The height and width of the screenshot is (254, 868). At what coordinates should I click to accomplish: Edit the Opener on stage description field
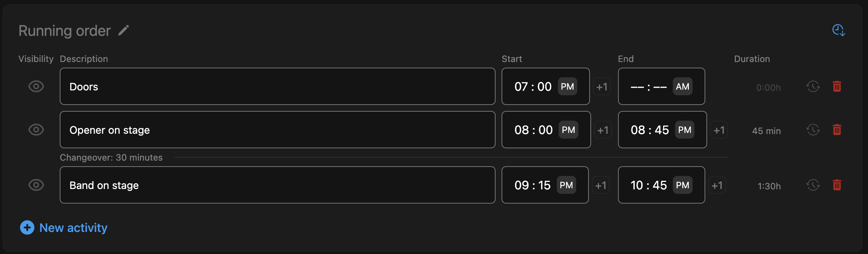277,130
